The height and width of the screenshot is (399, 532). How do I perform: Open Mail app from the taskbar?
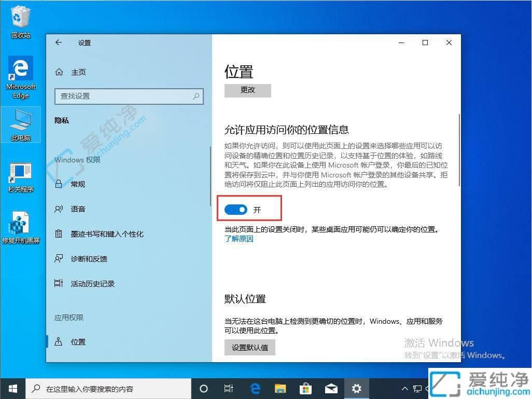tap(331, 389)
